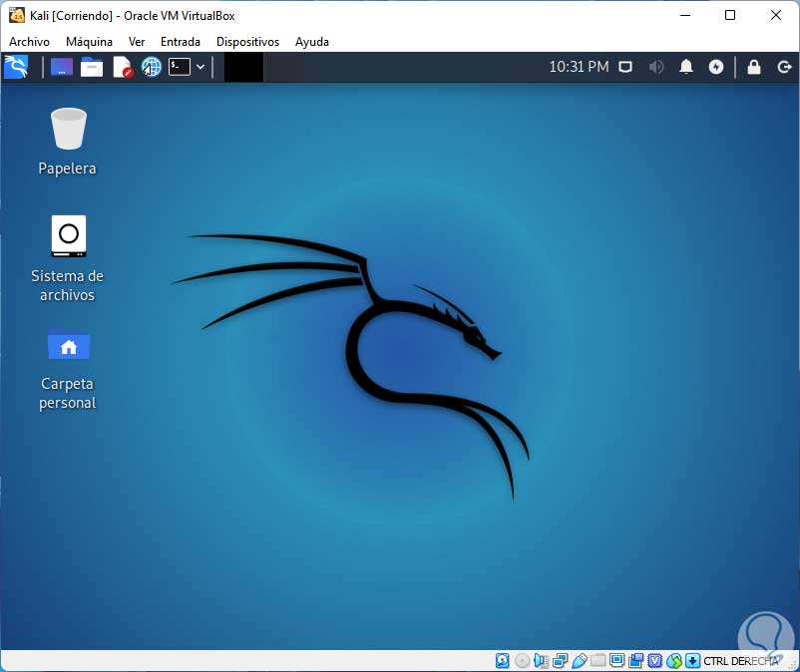Open the Kali dragon applications menu
The image size is (800, 672).
pos(16,67)
